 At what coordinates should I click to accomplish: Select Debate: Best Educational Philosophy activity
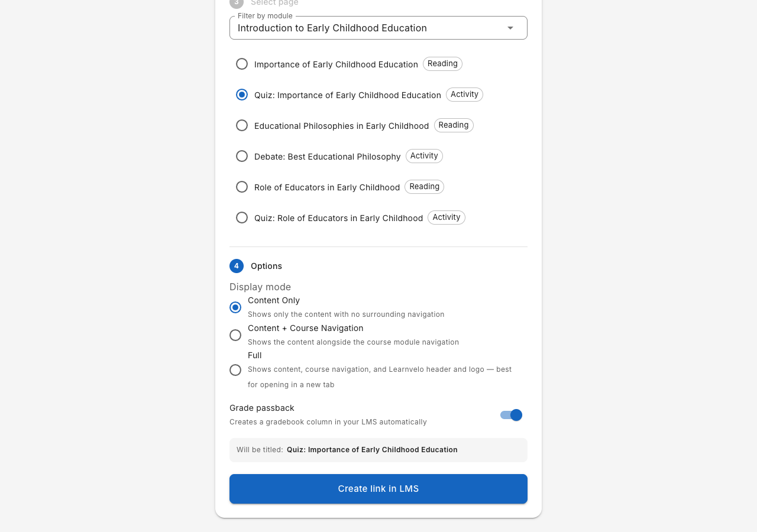point(242,156)
